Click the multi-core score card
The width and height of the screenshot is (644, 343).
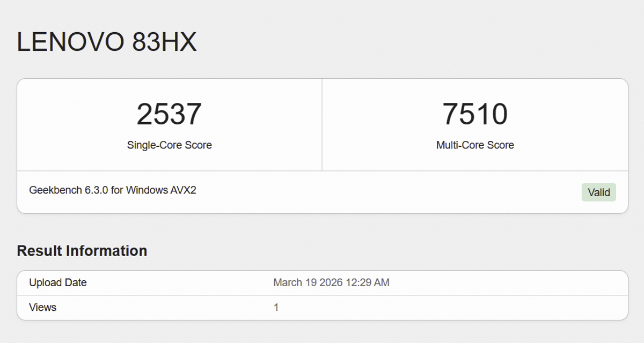(474, 123)
